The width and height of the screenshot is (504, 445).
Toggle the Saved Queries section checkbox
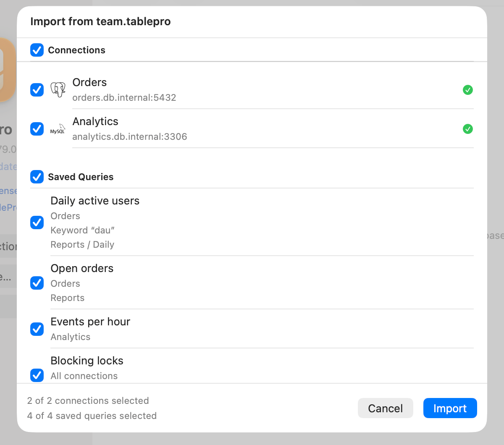point(37,177)
